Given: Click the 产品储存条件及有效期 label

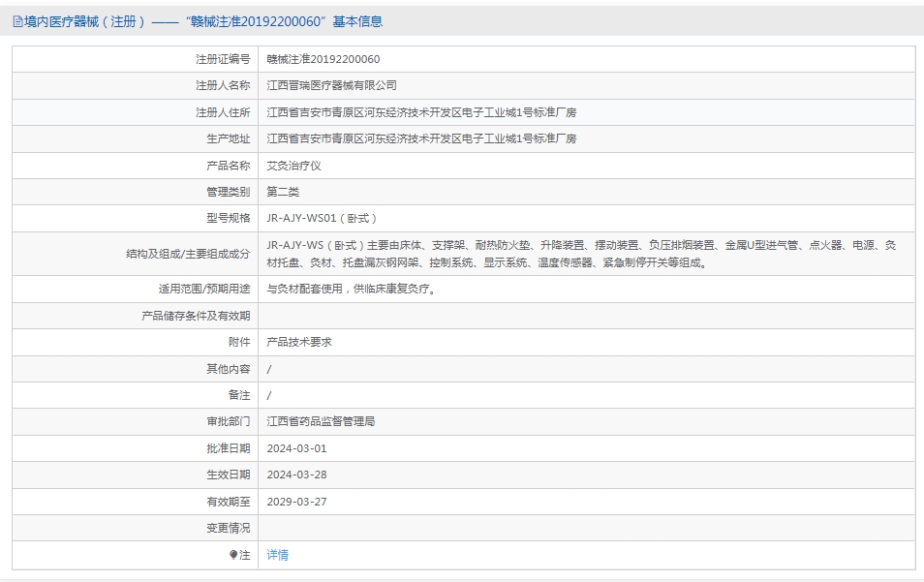Looking at the screenshot, I should [x=197, y=316].
